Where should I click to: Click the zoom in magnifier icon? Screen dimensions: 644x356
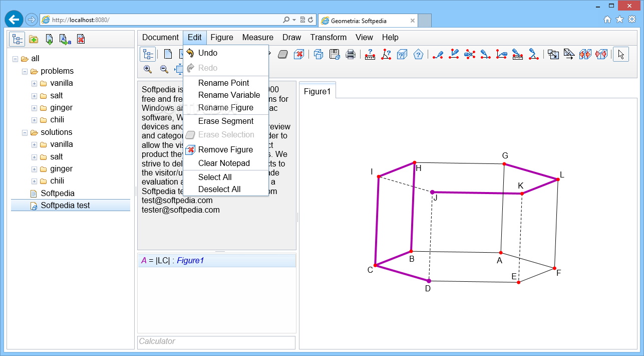coord(148,69)
